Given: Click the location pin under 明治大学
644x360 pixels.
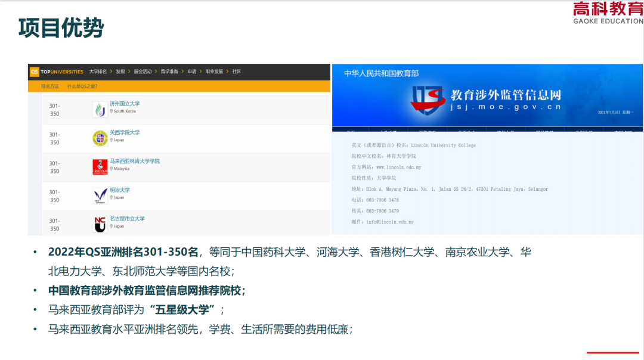Looking at the screenshot, I should point(112,197).
